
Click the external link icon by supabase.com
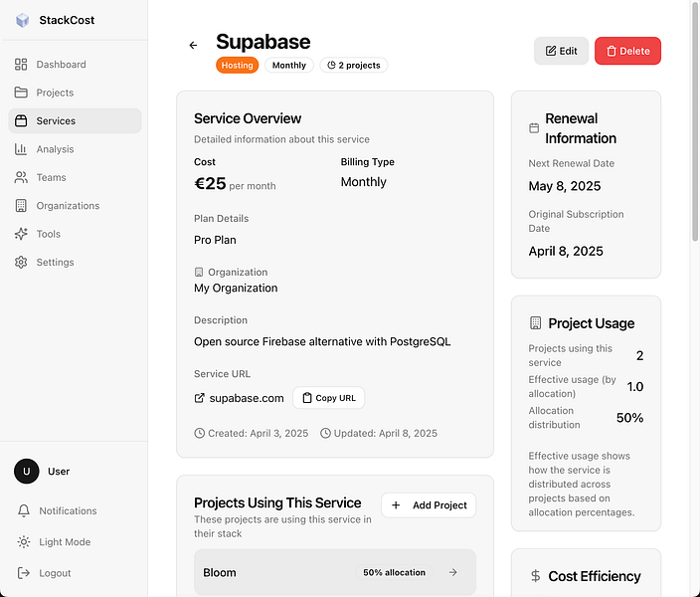pyautogui.click(x=199, y=398)
